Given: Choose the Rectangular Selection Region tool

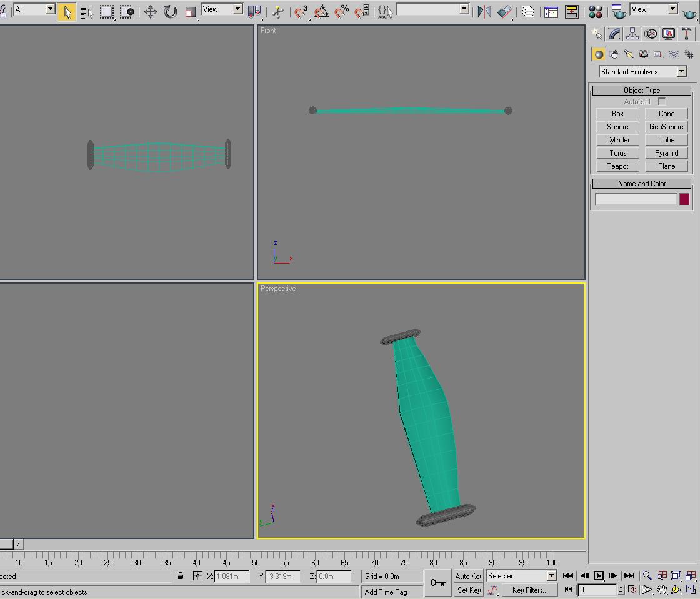Looking at the screenshot, I should click(x=107, y=12).
